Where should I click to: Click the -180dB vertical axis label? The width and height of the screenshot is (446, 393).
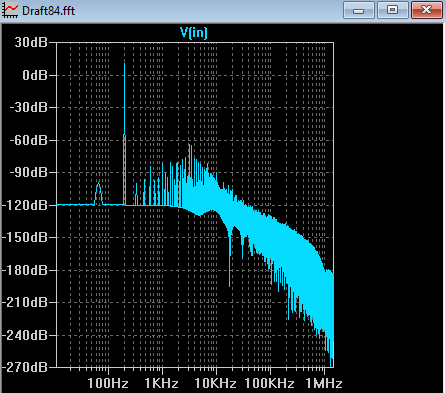coord(25,270)
